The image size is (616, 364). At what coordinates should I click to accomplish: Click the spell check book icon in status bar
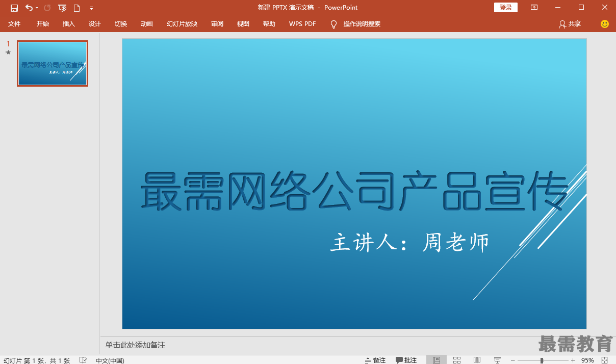[83, 360]
